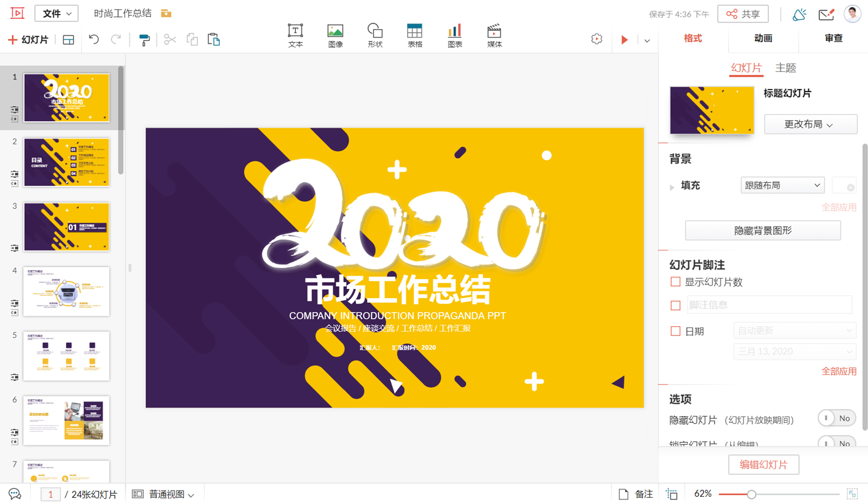This screenshot has height=503, width=868.
Task: Toggle 隐藏幻灯片 switch
Action: [x=836, y=418]
